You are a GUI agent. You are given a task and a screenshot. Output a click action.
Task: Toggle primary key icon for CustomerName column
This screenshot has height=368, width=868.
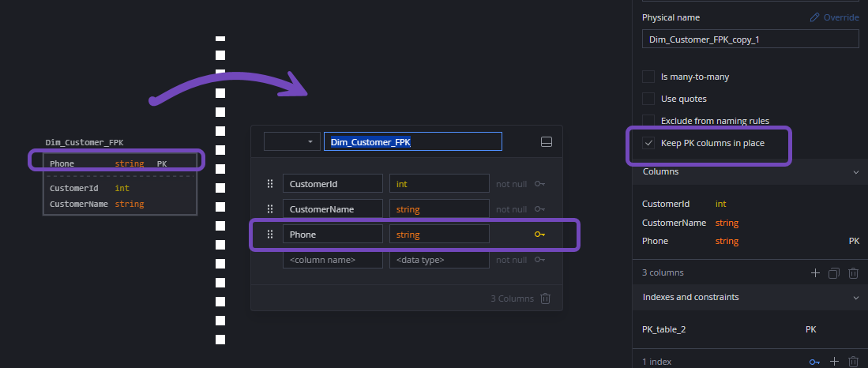(539, 209)
